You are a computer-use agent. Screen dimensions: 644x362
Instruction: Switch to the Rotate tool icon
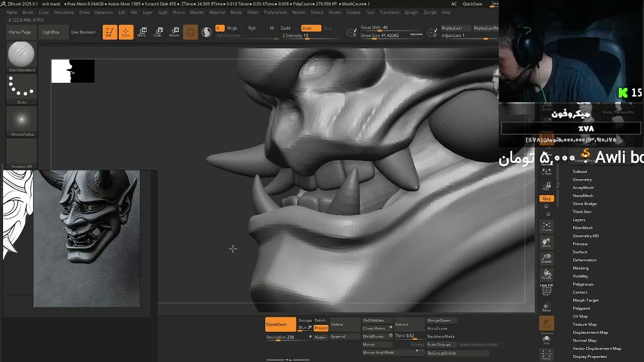(x=174, y=32)
